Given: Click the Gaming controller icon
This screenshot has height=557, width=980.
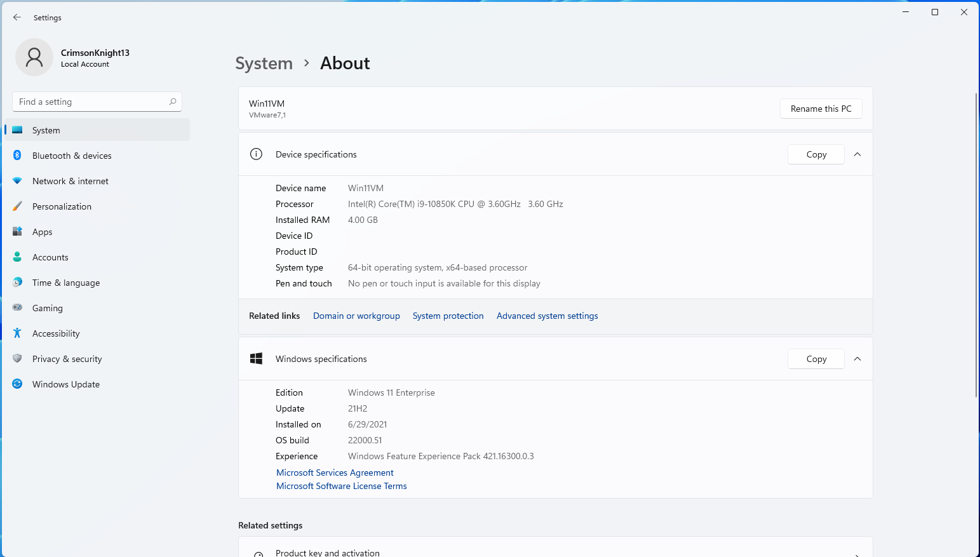Looking at the screenshot, I should 18,308.
